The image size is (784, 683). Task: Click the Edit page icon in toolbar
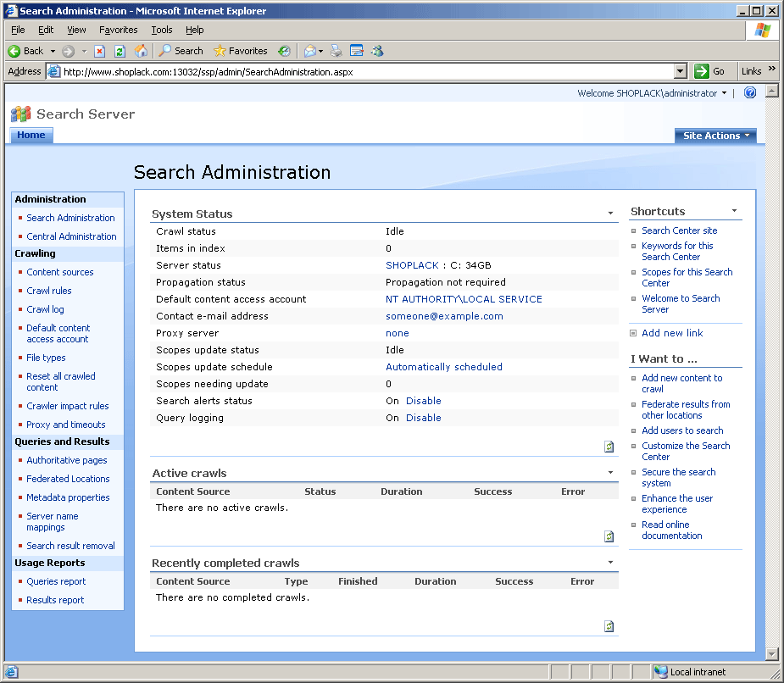357,51
